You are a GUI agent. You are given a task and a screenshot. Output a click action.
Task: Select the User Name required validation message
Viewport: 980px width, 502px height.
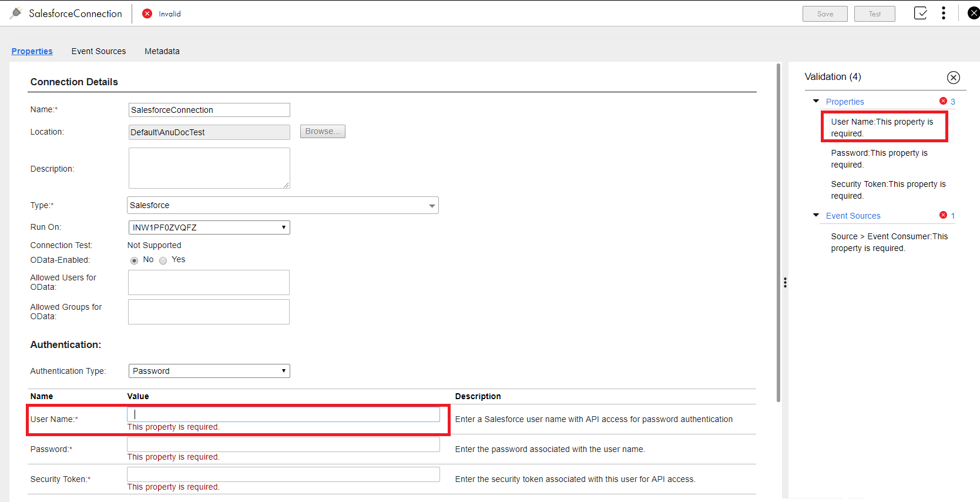882,128
